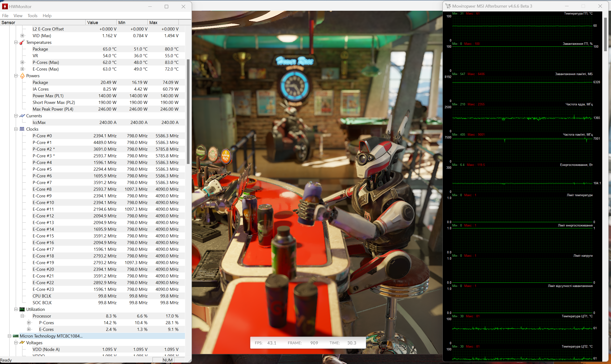Open the View menu

18,16
